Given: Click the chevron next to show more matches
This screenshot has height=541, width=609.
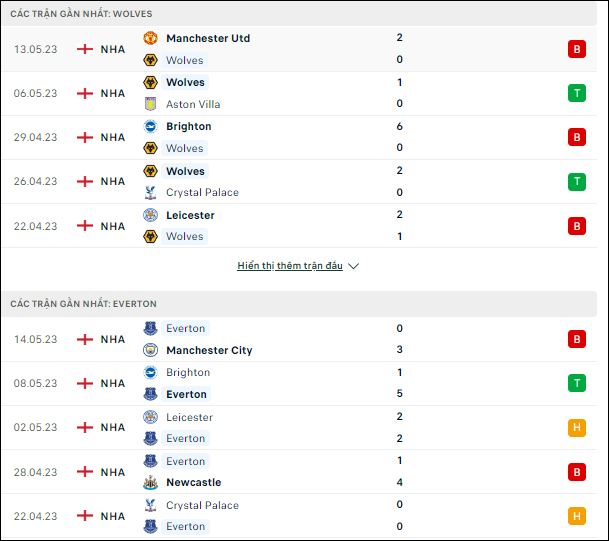Looking at the screenshot, I should [x=353, y=266].
